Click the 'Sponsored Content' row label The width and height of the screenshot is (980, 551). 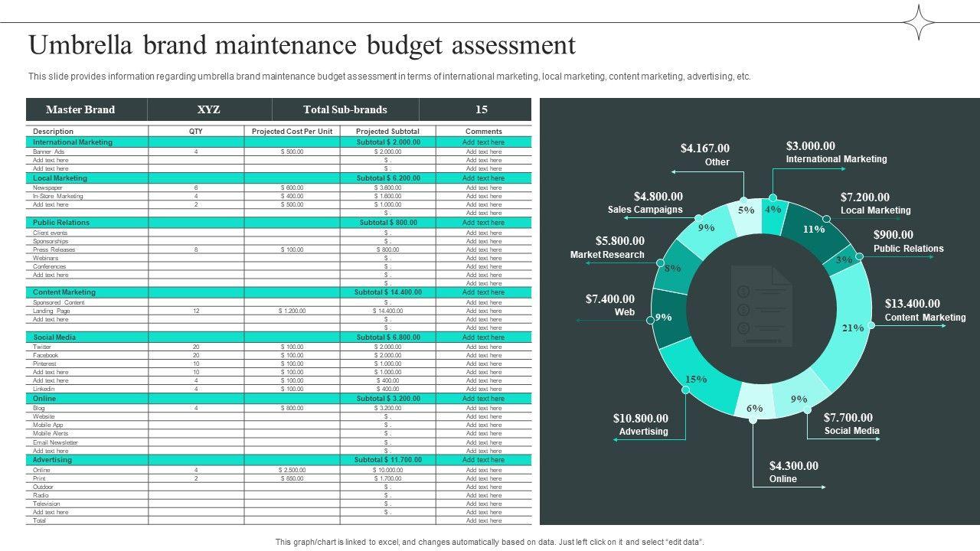point(59,302)
